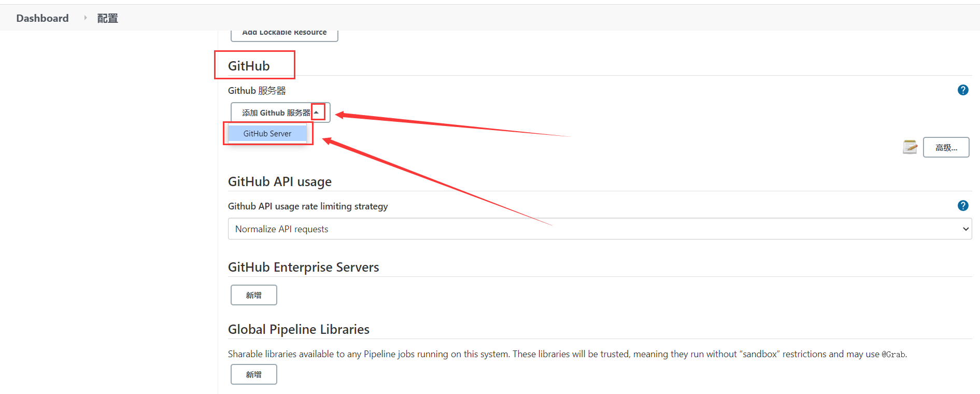Go to Dashboard breadcrumb
Screen dimensions: 980x394
point(42,18)
